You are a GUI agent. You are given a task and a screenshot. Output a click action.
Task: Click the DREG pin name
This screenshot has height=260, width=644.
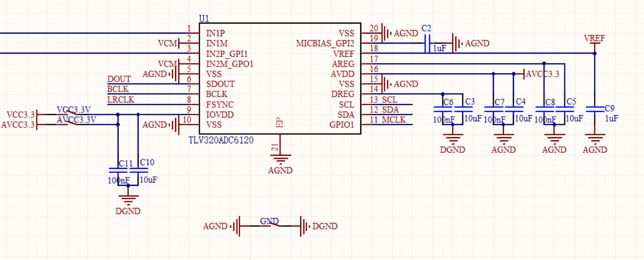coord(343,94)
